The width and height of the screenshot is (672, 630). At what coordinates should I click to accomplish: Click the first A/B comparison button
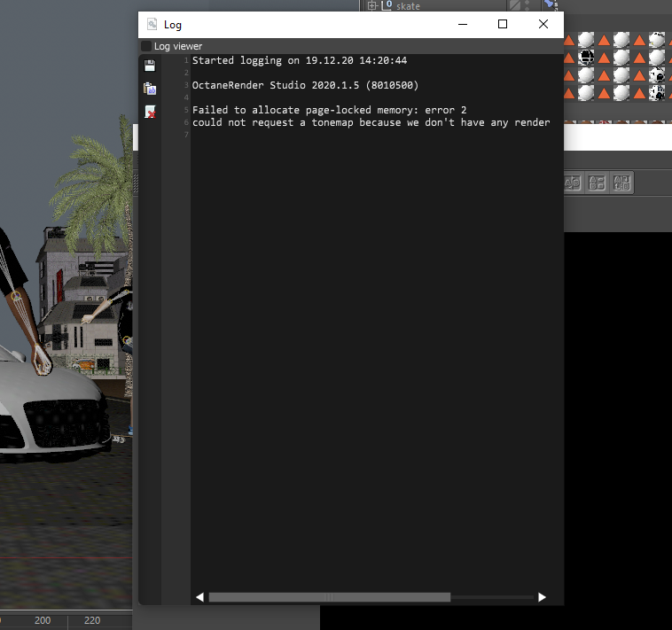pos(572,183)
